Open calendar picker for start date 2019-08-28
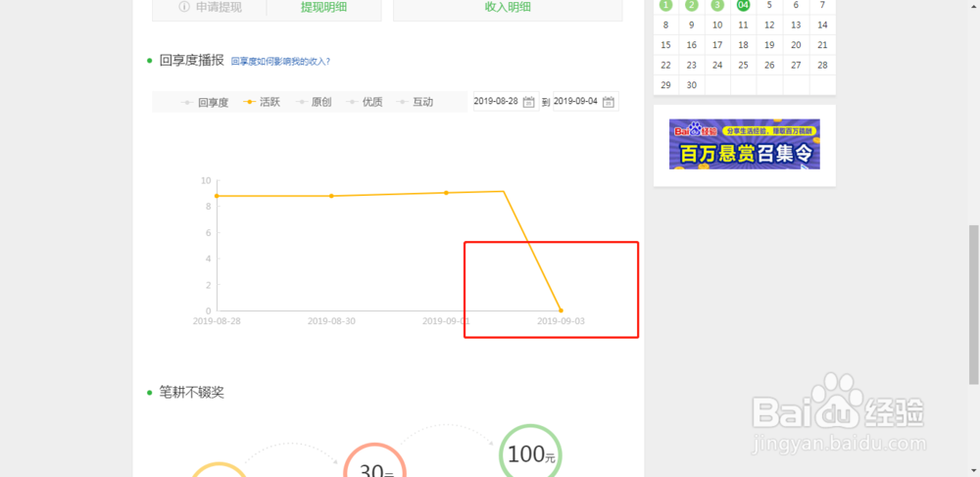Viewport: 980px width, 477px height. 529,102
